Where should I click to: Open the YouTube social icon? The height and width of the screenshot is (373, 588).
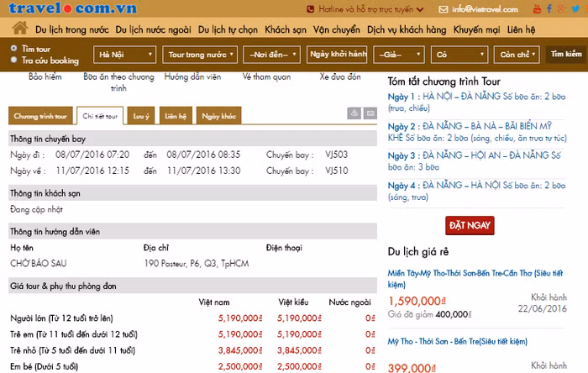click(537, 9)
